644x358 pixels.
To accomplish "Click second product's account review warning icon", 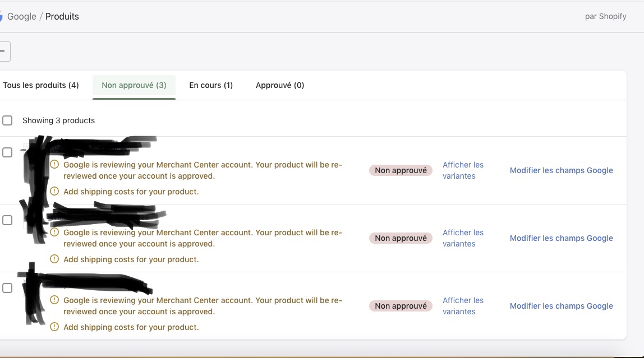I will click(x=54, y=233).
